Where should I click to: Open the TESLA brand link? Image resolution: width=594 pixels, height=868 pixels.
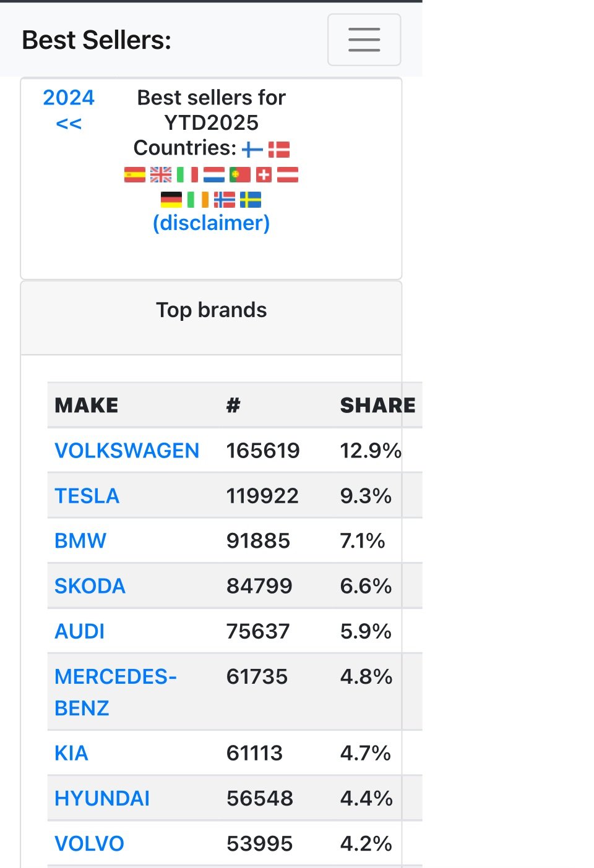(x=87, y=496)
